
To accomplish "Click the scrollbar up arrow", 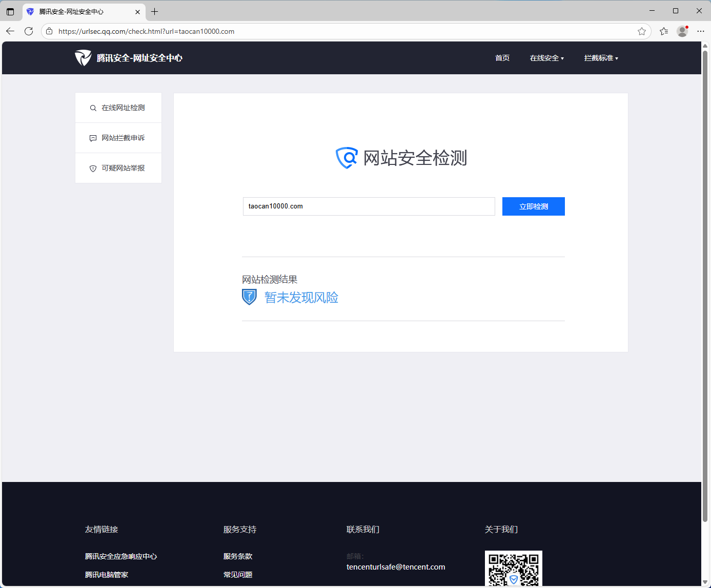I will [705, 46].
